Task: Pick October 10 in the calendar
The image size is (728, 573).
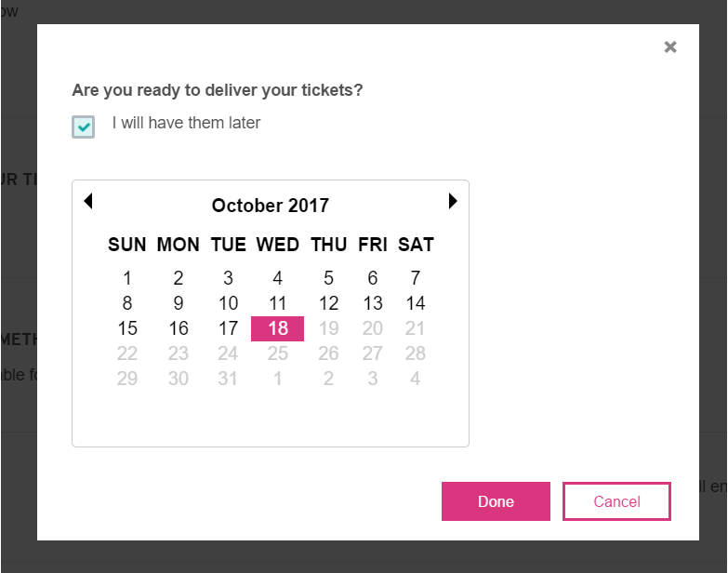Action: pyautogui.click(x=229, y=303)
